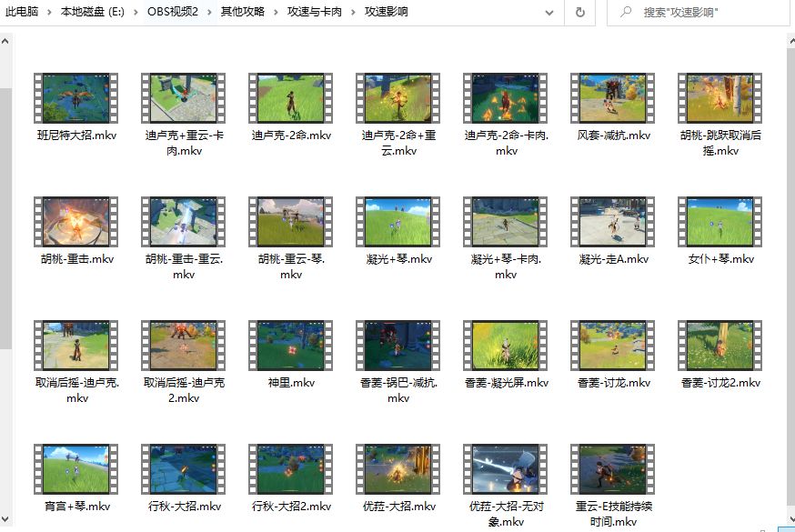Click the 攻速影响 breadcrumb segment
The width and height of the screenshot is (795, 532).
point(386,12)
